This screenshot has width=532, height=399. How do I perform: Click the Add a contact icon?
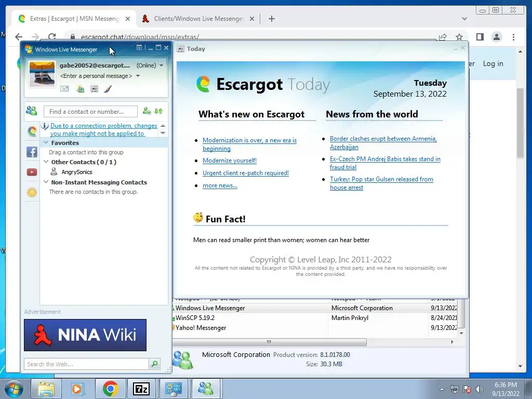tap(147, 111)
